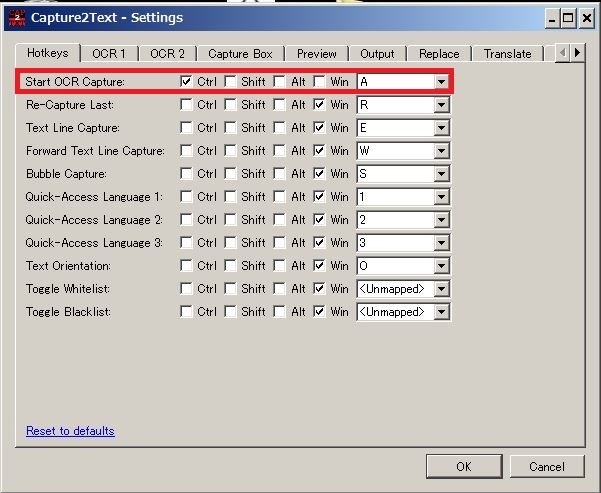Open the OCR 2 tab
The image size is (601, 493).
(167, 54)
